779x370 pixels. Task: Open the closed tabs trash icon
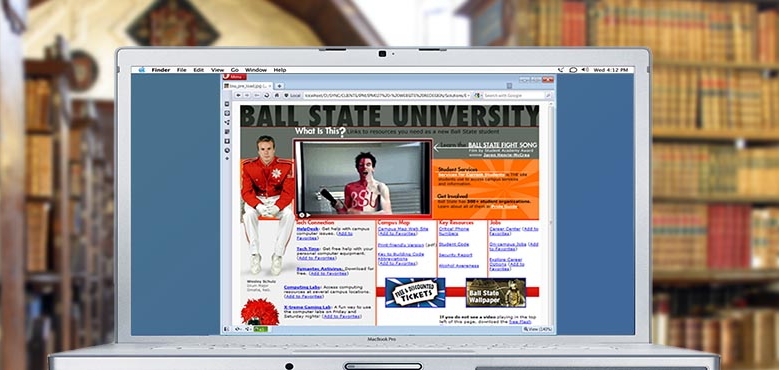tap(509, 85)
